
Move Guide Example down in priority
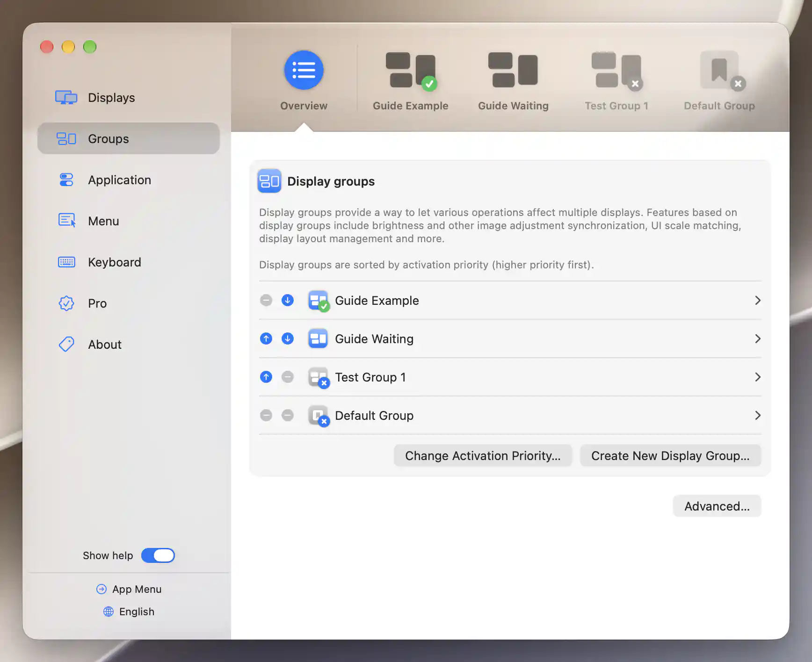(x=288, y=300)
